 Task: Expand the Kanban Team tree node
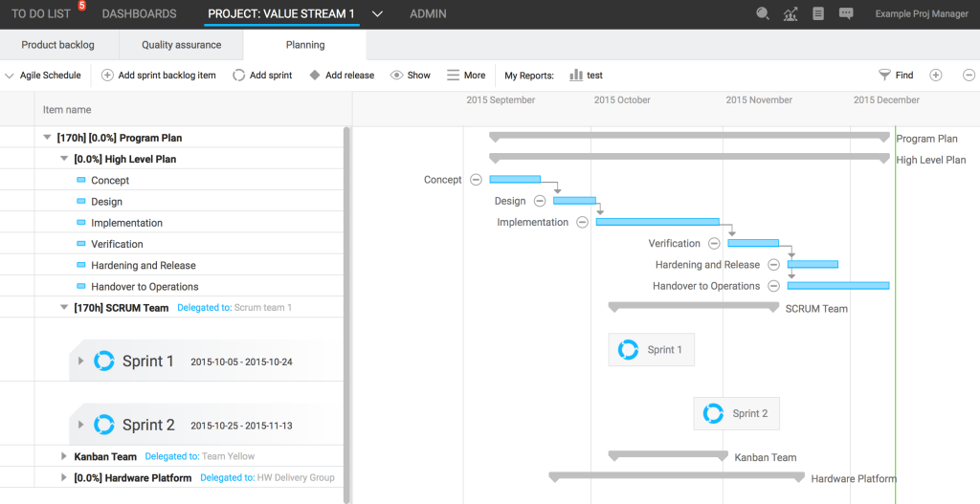point(64,456)
